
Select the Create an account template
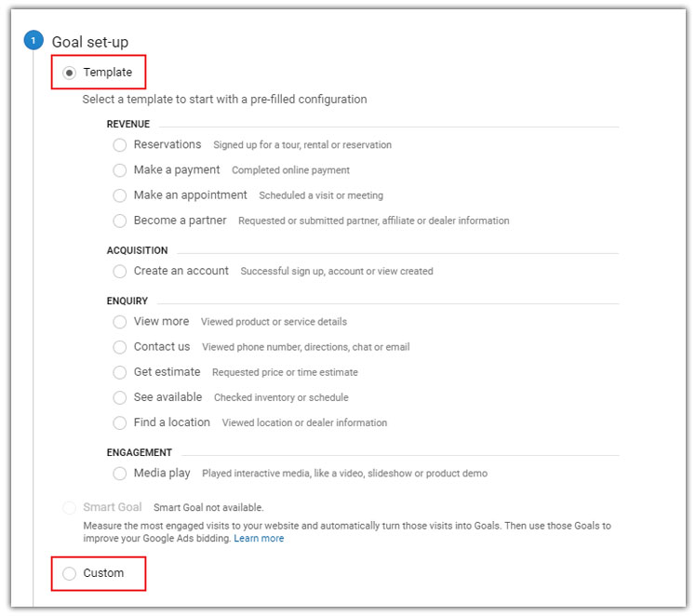tap(119, 271)
